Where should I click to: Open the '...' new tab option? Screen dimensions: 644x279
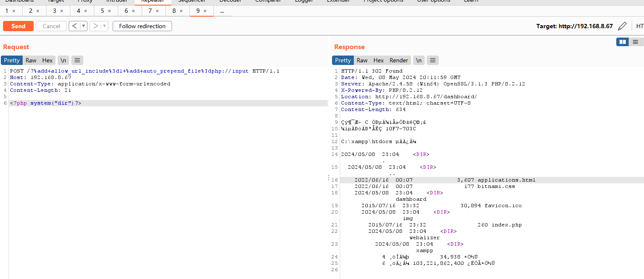click(x=222, y=11)
